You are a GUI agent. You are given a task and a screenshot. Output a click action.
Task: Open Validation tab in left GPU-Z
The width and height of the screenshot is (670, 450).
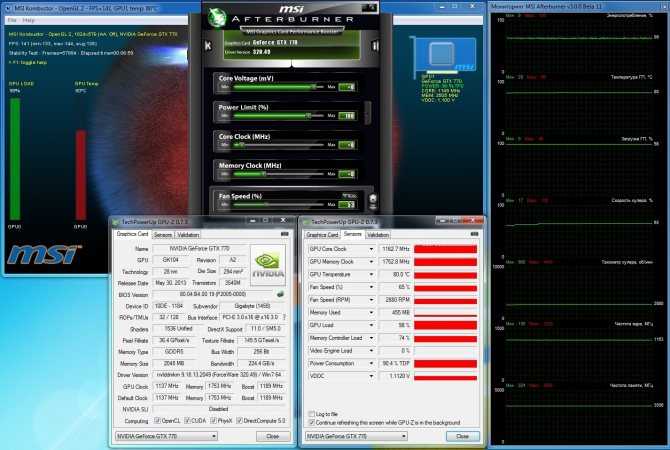(x=188, y=235)
